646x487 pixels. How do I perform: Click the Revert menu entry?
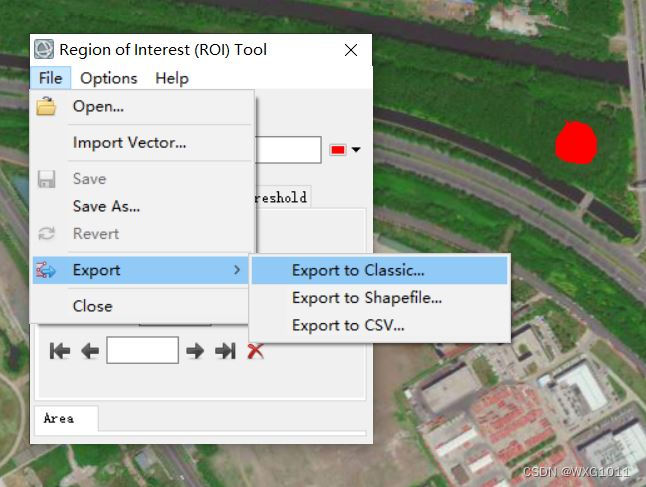[x=141, y=234]
